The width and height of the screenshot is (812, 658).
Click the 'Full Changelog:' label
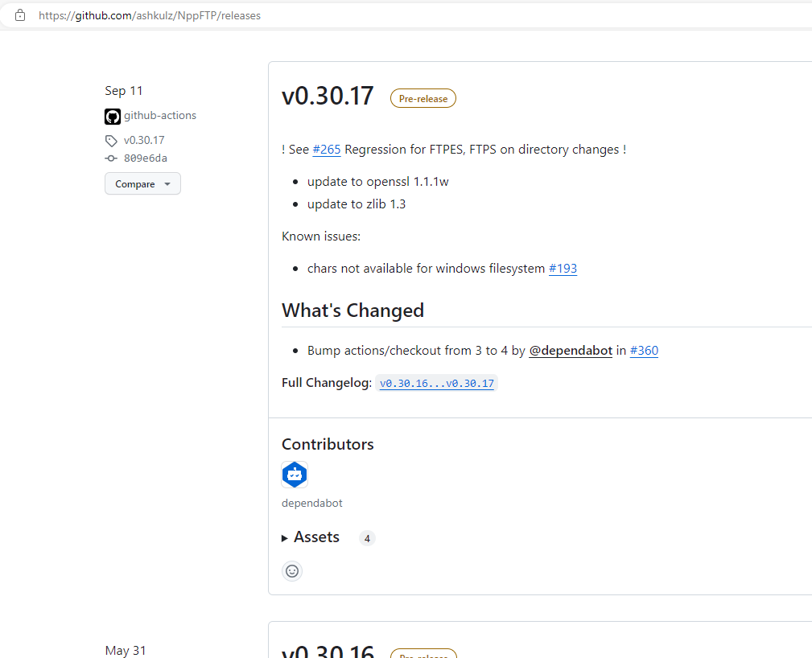[327, 383]
